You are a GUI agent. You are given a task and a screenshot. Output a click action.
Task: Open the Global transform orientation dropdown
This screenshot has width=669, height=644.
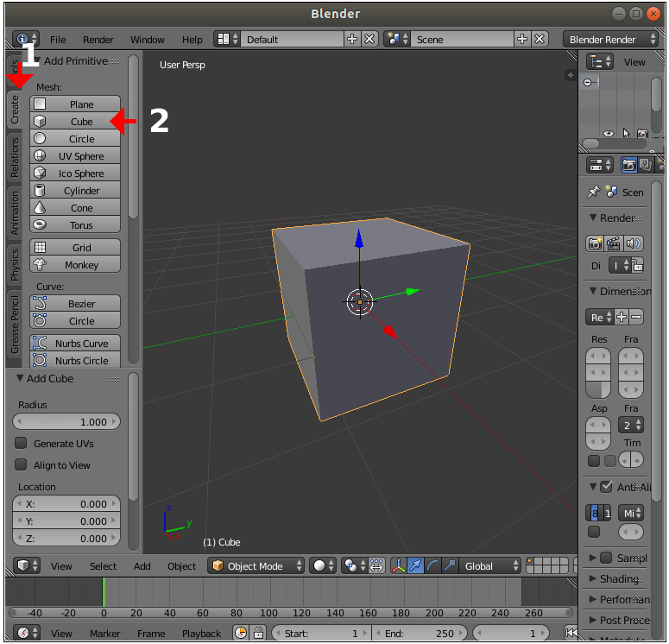[x=490, y=566]
